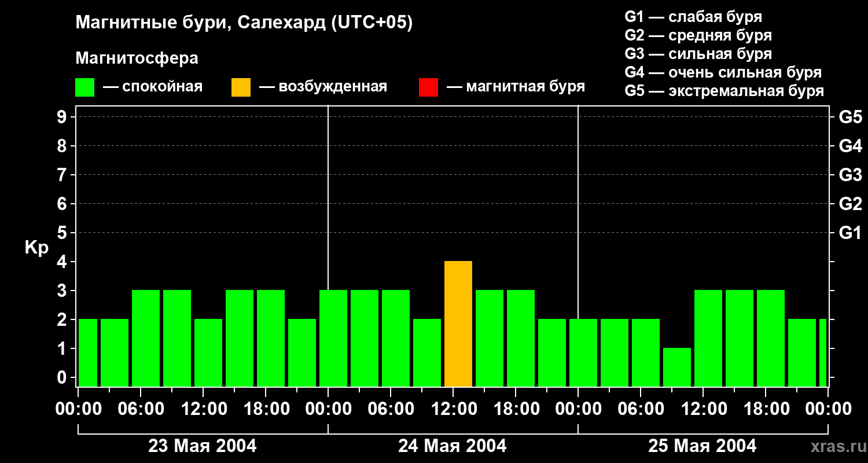Click the 'Kp' axis title

pyautogui.click(x=36, y=248)
